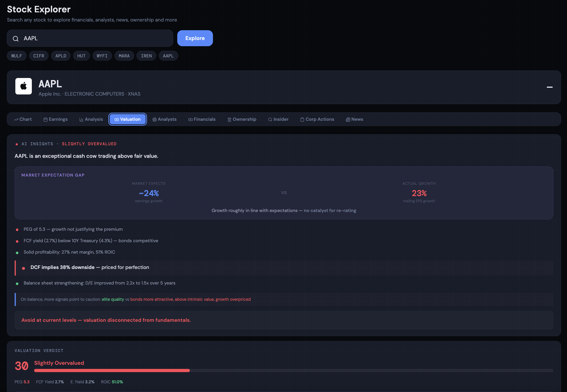The image size is (567, 392).
Task: Click the Ownership bank building icon
Action: tap(229, 120)
